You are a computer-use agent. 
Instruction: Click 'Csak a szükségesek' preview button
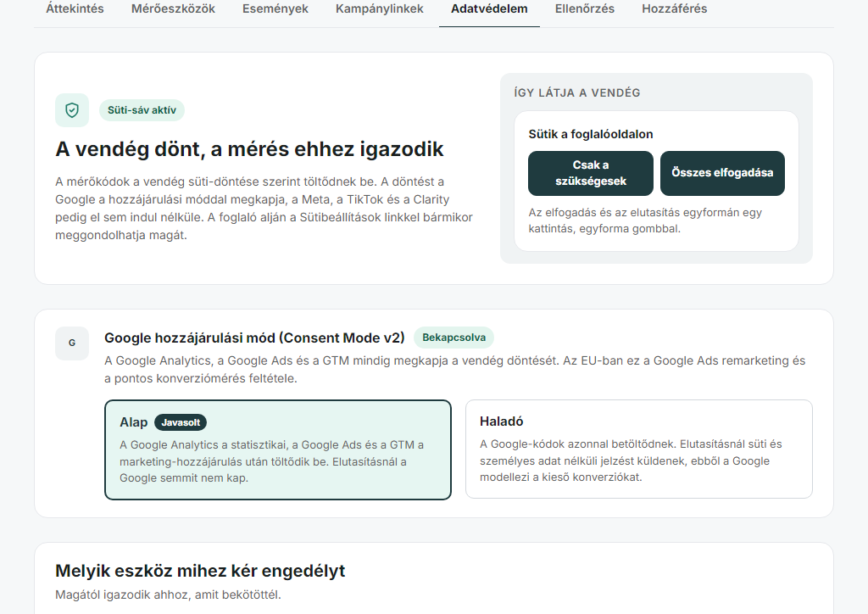coord(591,173)
